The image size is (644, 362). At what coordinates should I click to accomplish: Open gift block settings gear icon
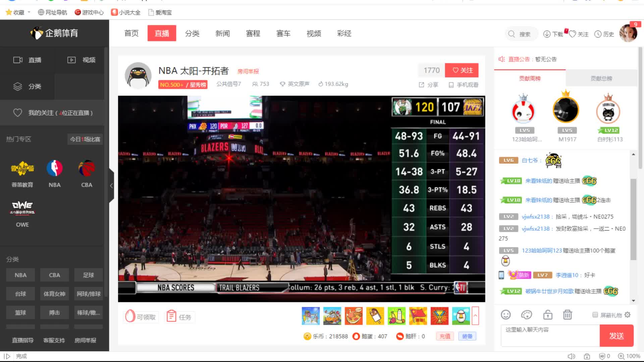pos(628,315)
